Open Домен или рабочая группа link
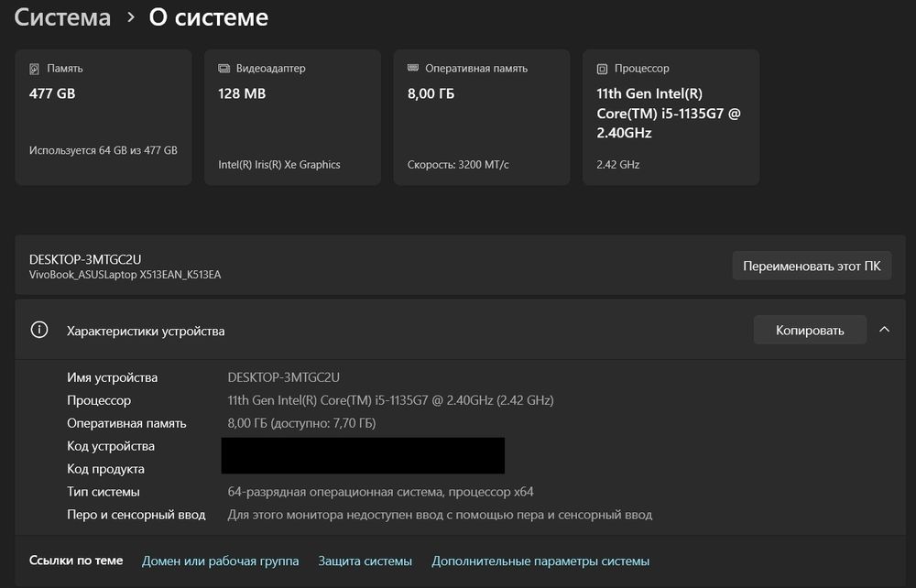 point(220,561)
